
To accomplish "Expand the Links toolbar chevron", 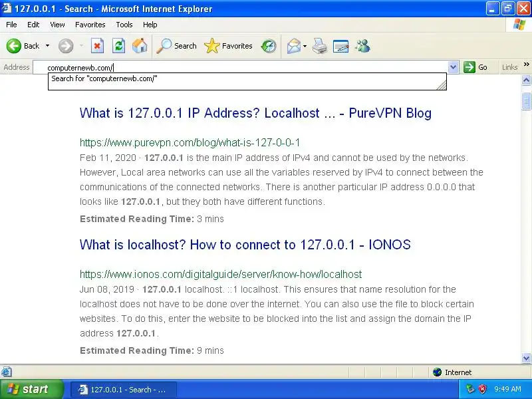I will pyautogui.click(x=526, y=65).
